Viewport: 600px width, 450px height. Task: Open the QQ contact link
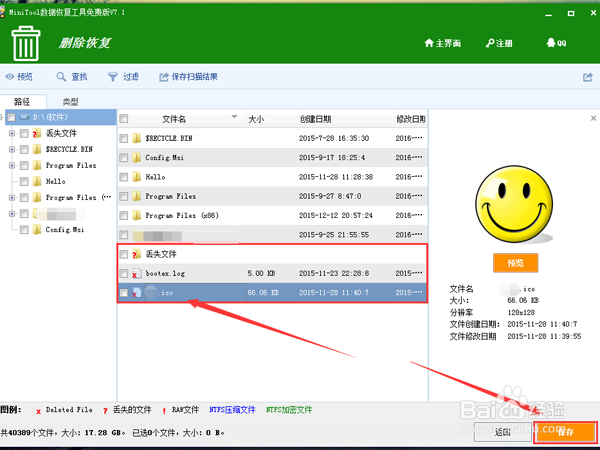556,43
